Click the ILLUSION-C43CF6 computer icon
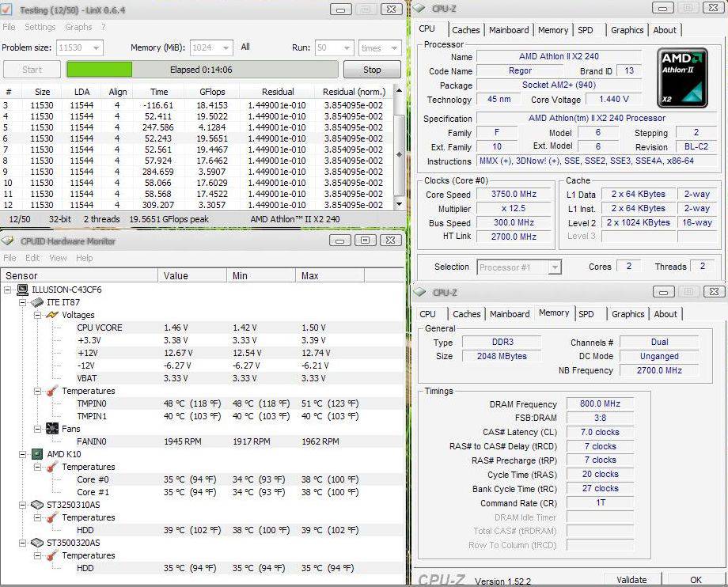728x587 pixels. click(22, 290)
